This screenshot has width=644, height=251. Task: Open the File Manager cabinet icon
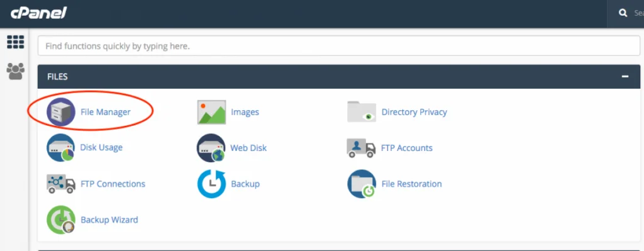click(x=61, y=112)
